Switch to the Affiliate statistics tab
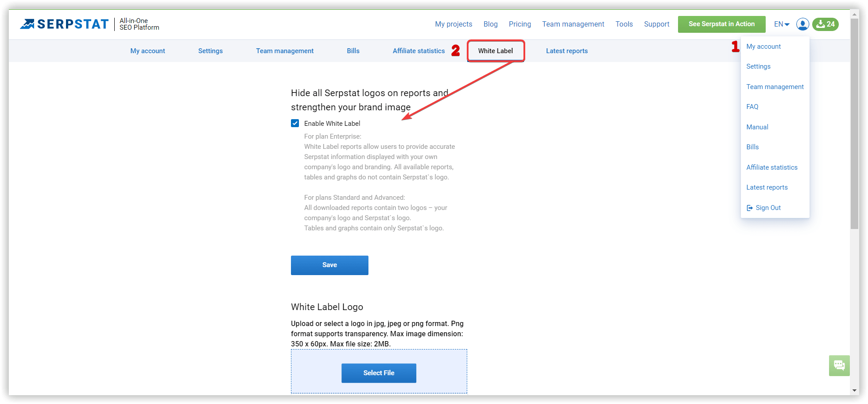The width and height of the screenshot is (868, 404). click(418, 51)
